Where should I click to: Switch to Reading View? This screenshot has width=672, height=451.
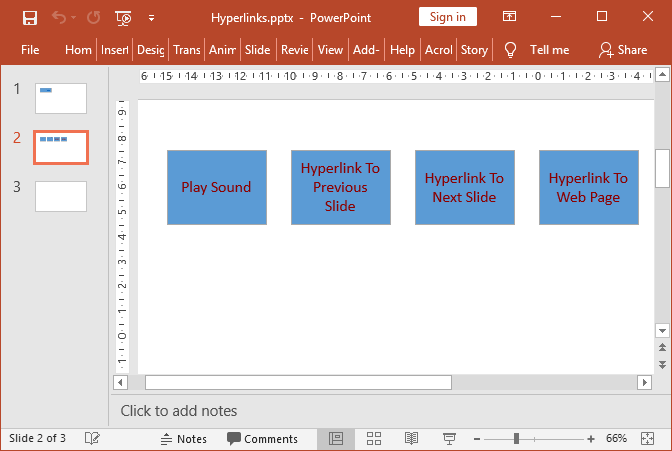(x=411, y=438)
